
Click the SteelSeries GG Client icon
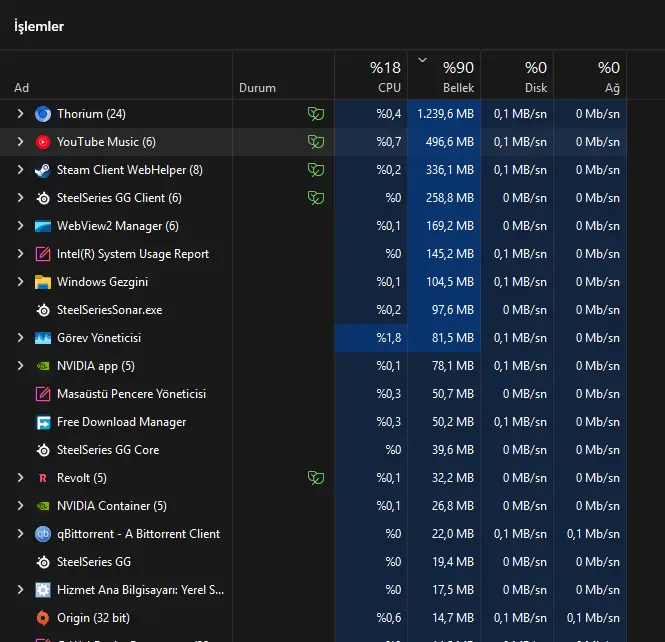[x=43, y=198]
